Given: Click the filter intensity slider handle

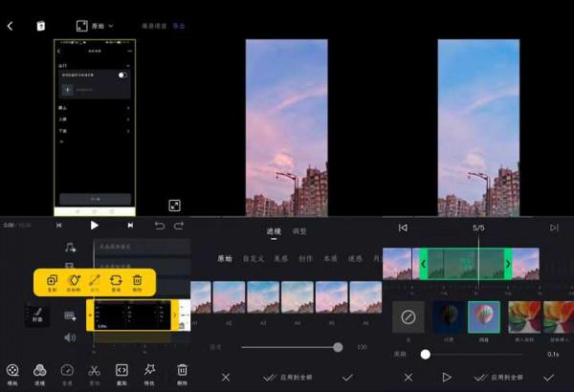Looking at the screenshot, I should pos(338,348).
